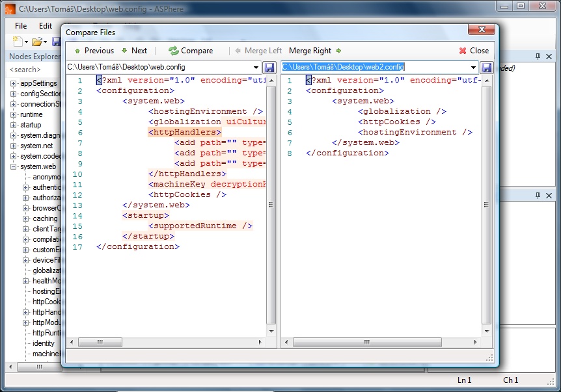Screen dimensions: 561x392
Task: Go to Previous difference
Action: click(94, 51)
